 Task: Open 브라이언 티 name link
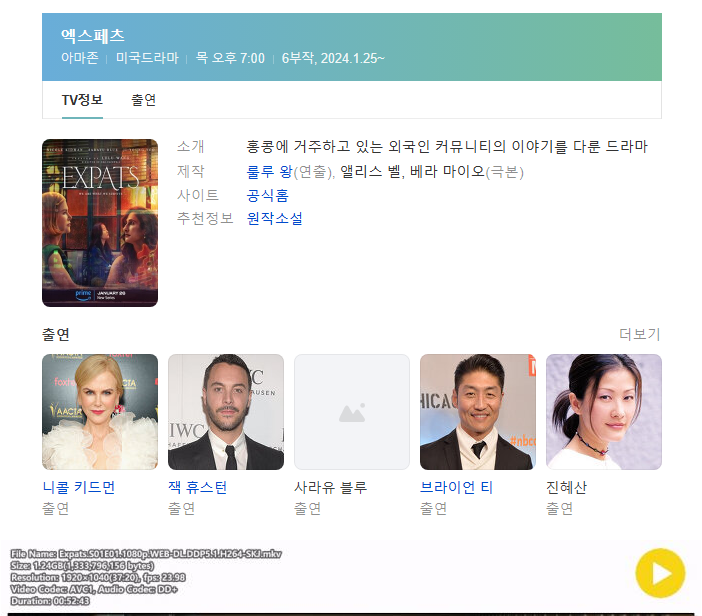pyautogui.click(x=456, y=488)
